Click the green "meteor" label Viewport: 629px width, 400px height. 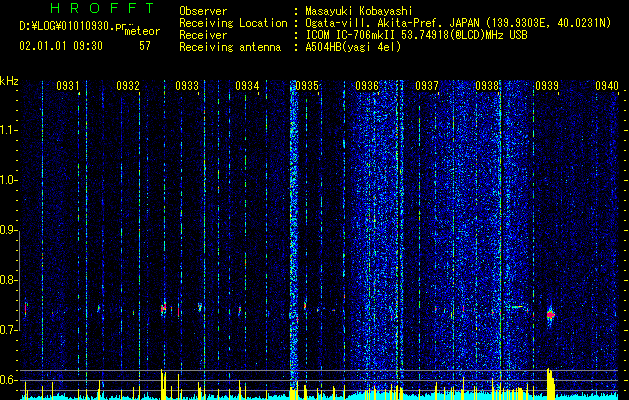pos(142,31)
